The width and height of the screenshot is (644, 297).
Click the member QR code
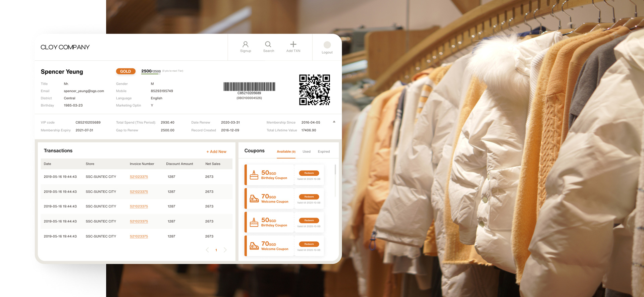point(314,90)
